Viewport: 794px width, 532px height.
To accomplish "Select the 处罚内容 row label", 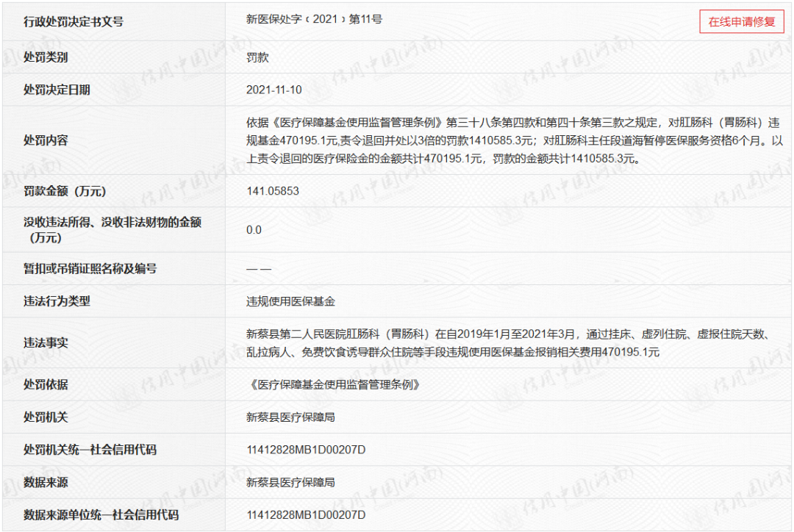I will coord(46,140).
